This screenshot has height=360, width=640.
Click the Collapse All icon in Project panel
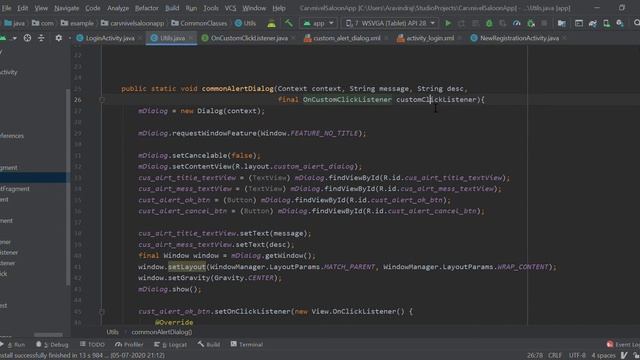click(x=41, y=38)
